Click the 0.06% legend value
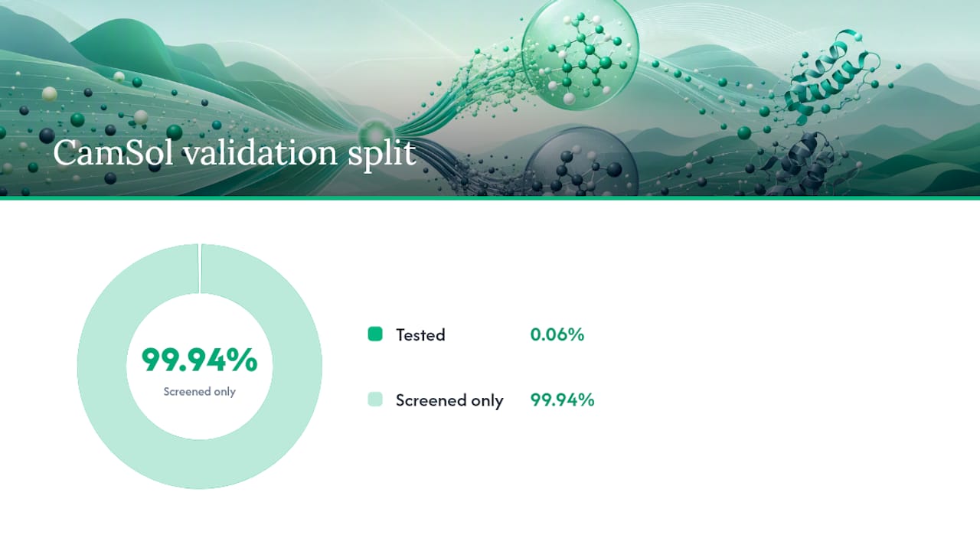 [557, 334]
